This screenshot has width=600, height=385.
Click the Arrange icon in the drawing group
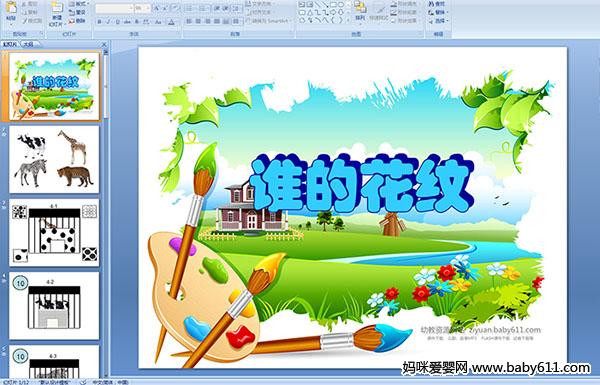[x=360, y=11]
